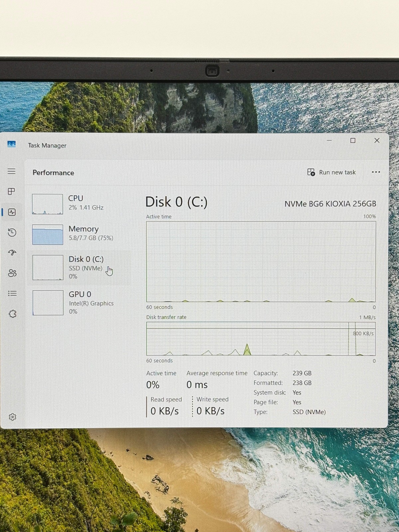Select the CPU performance item
The width and height of the screenshot is (399, 532).
click(79, 204)
